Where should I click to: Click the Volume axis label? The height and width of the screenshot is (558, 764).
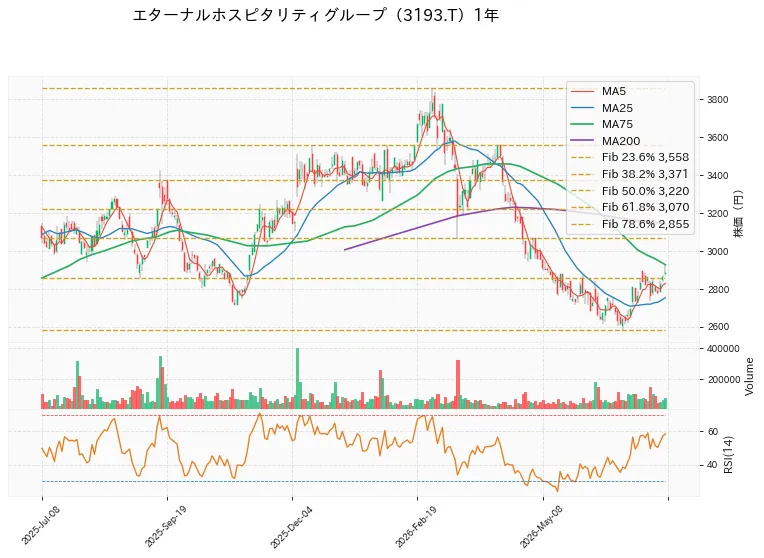(749, 377)
